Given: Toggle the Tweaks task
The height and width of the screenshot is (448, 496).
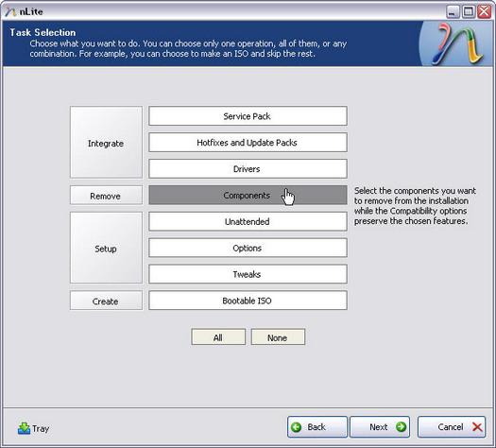Looking at the screenshot, I should (248, 274).
